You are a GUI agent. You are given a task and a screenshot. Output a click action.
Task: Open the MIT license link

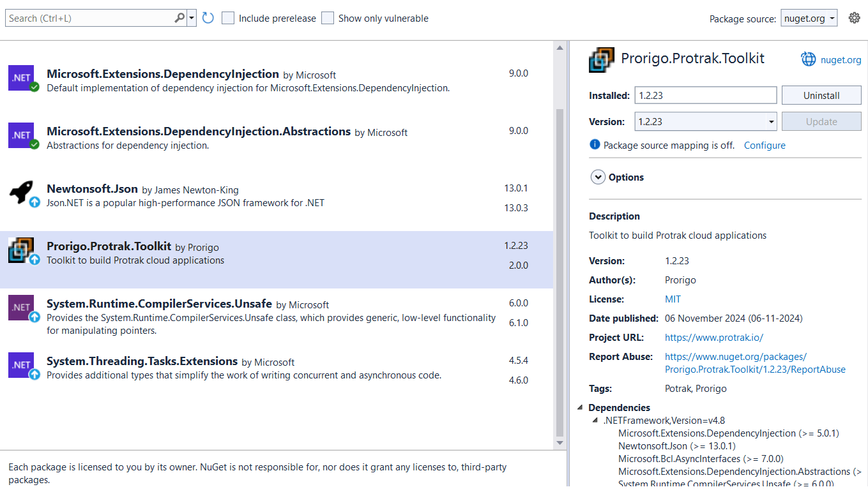673,299
